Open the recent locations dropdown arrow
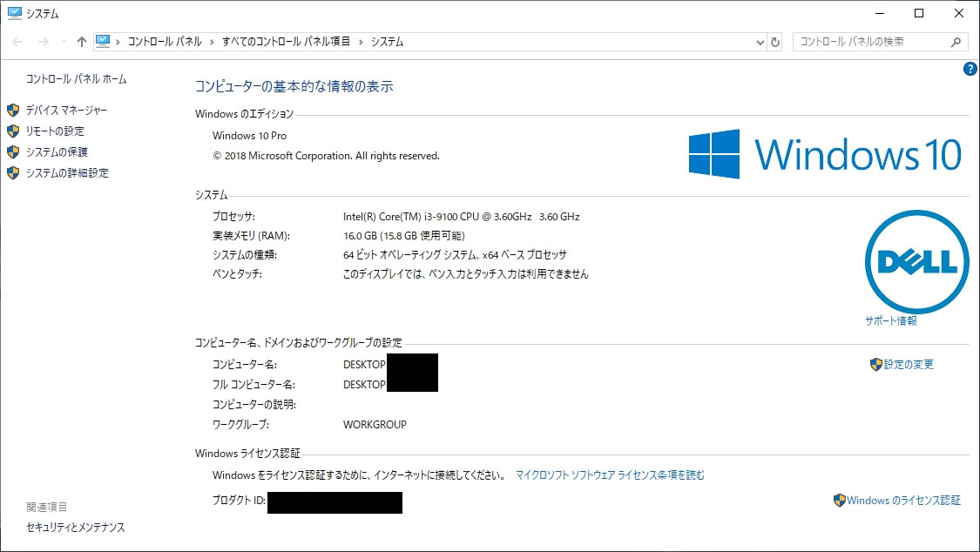Screen dimensions: 980x552 coord(64,42)
